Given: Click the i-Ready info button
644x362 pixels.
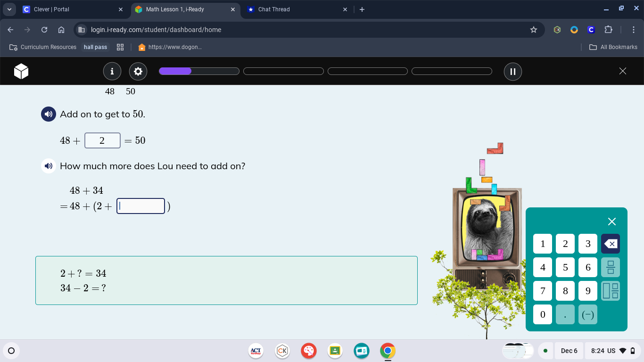Looking at the screenshot, I should coord(112,71).
